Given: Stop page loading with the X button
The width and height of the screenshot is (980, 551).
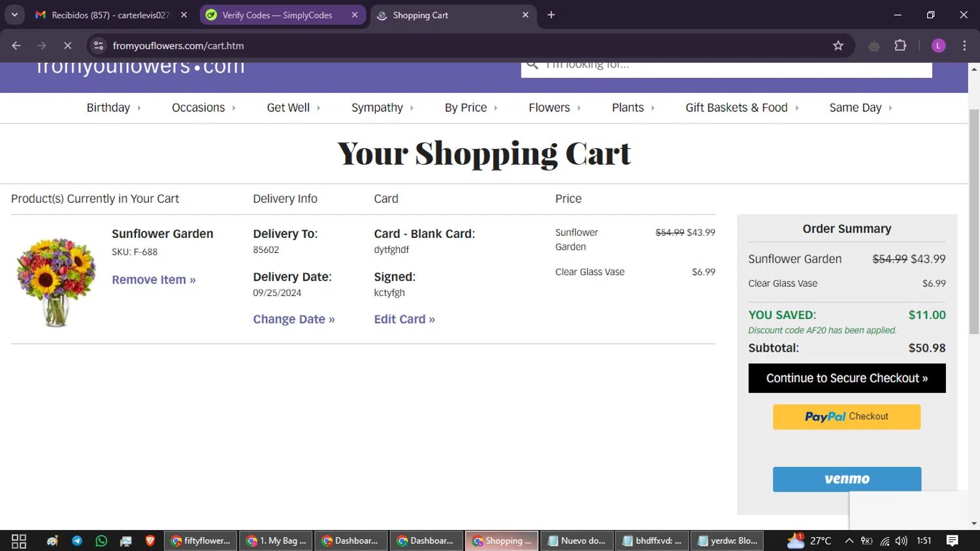Looking at the screenshot, I should [x=67, y=46].
